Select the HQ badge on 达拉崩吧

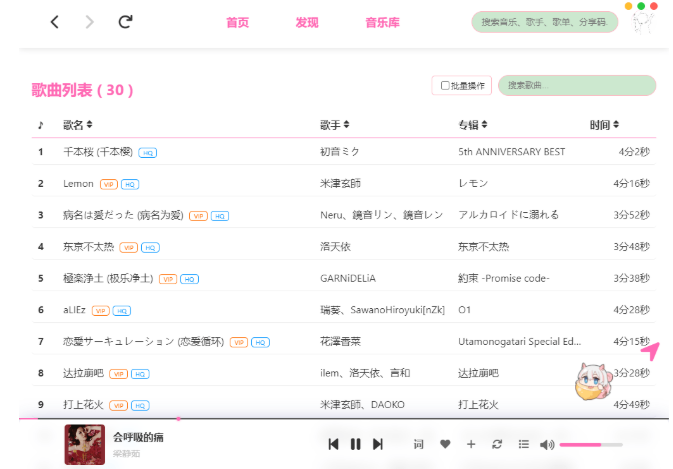(140, 374)
